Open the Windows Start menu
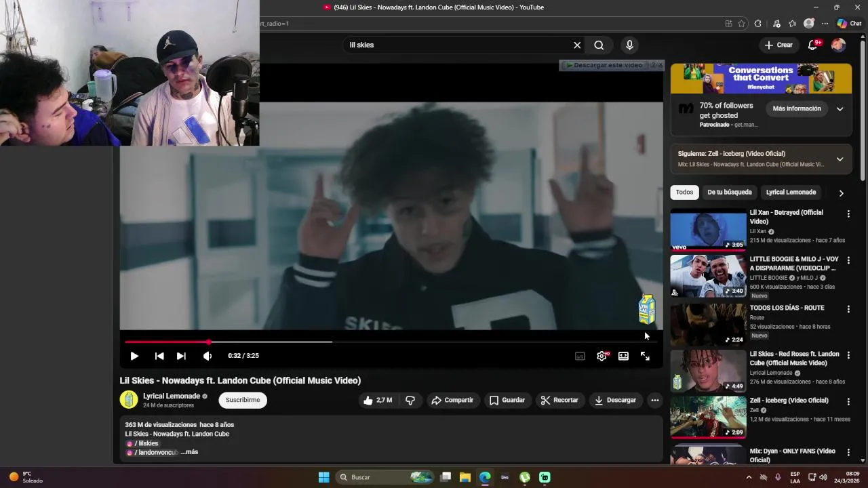The height and width of the screenshot is (488, 868). point(324,477)
